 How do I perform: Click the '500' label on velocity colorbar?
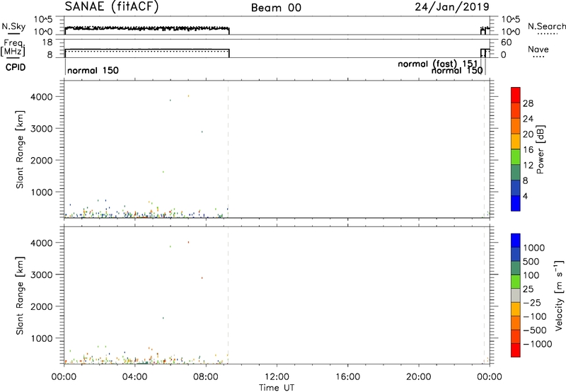(531, 262)
